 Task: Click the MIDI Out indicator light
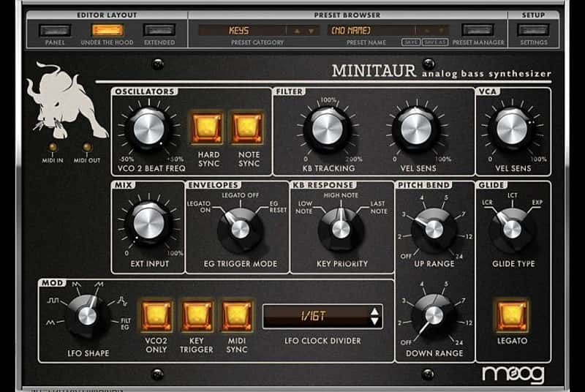pos(87,147)
